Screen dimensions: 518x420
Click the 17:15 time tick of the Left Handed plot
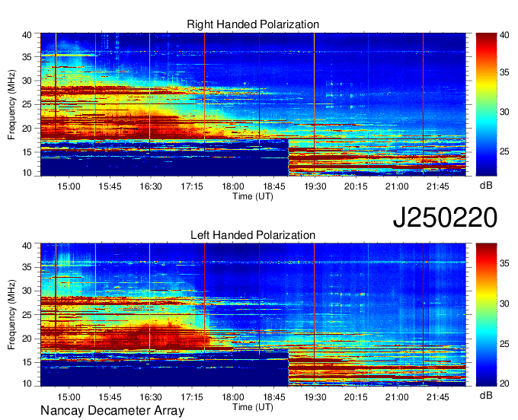(x=192, y=397)
